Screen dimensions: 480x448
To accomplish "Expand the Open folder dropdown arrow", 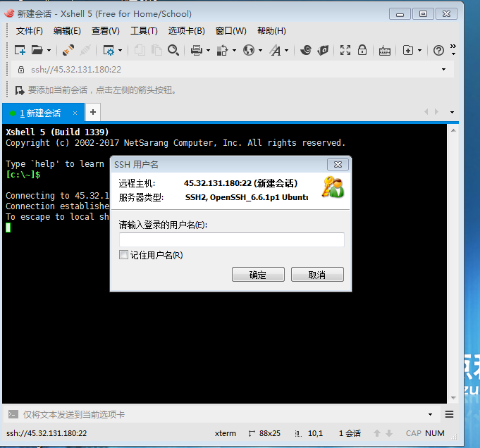I will click(x=49, y=51).
